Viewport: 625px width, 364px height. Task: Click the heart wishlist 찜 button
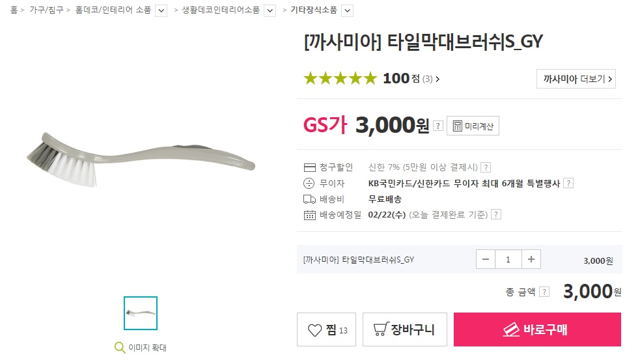click(326, 330)
